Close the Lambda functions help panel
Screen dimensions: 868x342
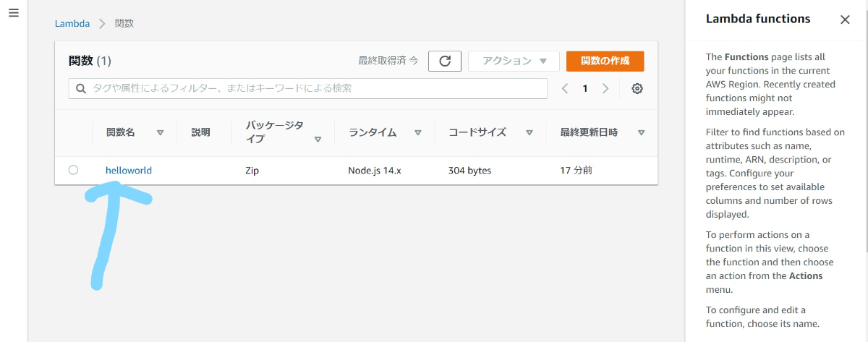pyautogui.click(x=845, y=20)
